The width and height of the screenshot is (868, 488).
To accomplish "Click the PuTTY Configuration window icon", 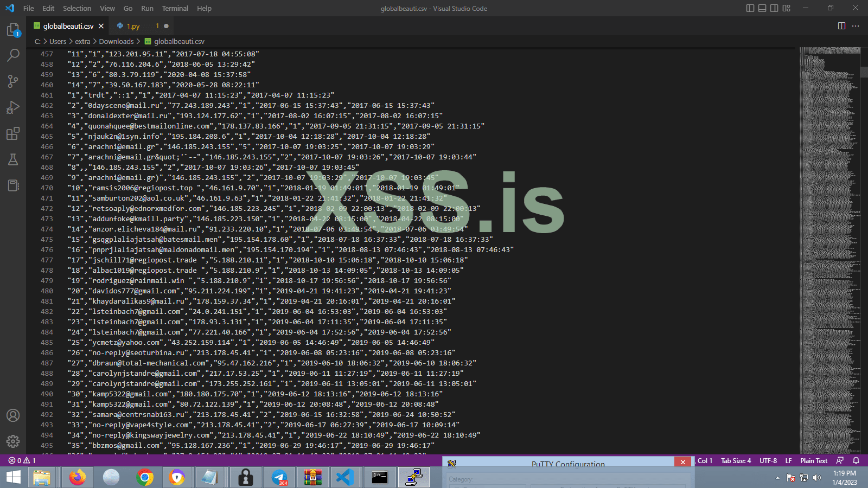I will [451, 463].
